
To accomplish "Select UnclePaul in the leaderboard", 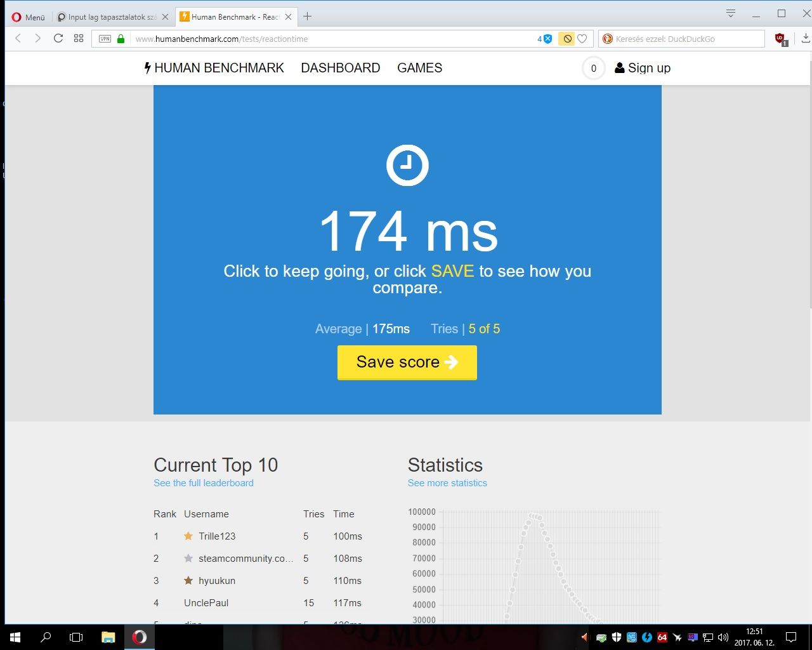I will pos(206,603).
